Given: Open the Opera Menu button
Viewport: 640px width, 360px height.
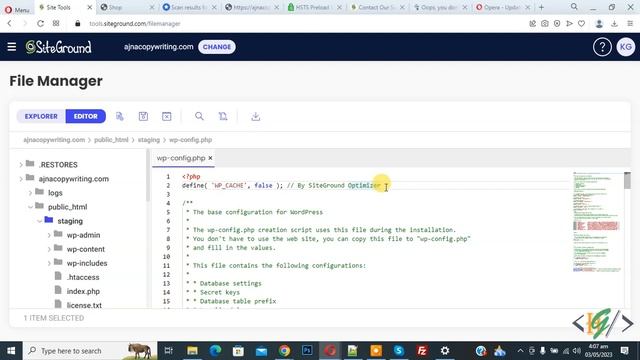Looking at the screenshot, I should [17, 9].
